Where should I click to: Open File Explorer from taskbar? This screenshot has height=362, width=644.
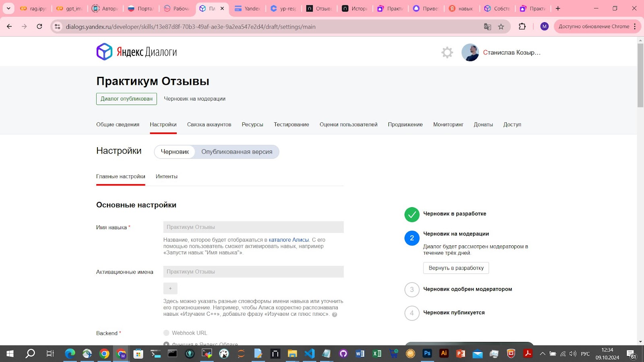coord(292,354)
